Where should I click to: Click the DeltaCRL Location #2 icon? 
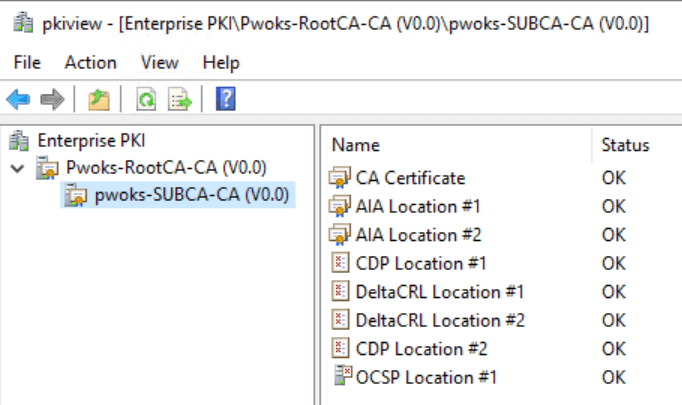coord(340,320)
